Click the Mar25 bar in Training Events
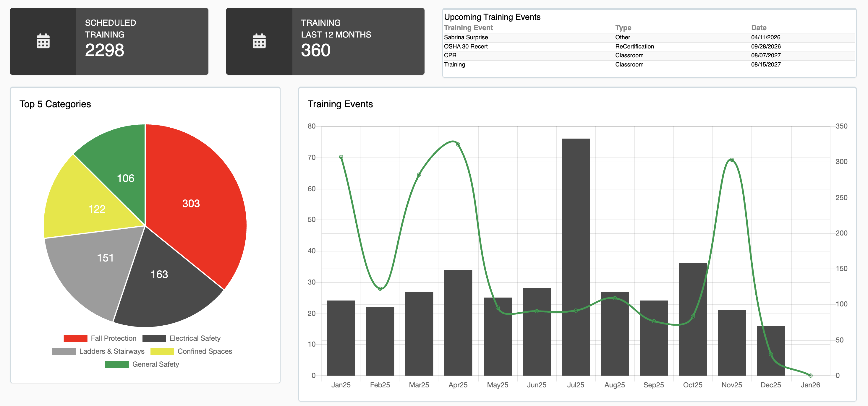The image size is (868, 406). coord(419,334)
